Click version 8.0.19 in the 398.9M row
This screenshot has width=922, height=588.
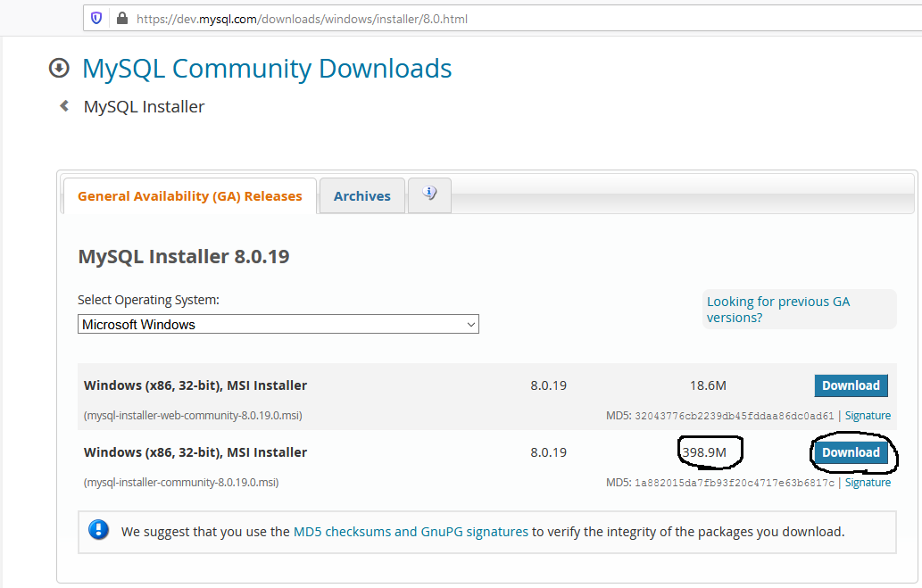[549, 452]
